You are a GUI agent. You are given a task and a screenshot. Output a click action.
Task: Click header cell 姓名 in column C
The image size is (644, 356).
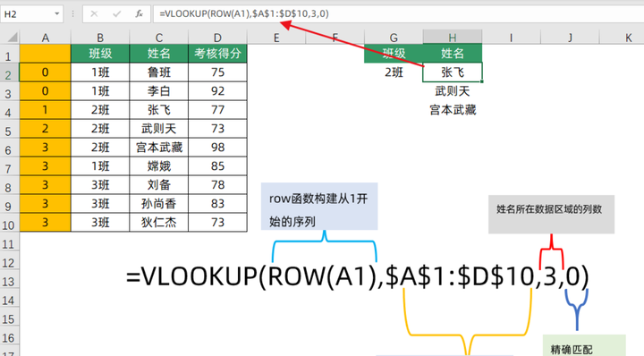tap(159, 54)
